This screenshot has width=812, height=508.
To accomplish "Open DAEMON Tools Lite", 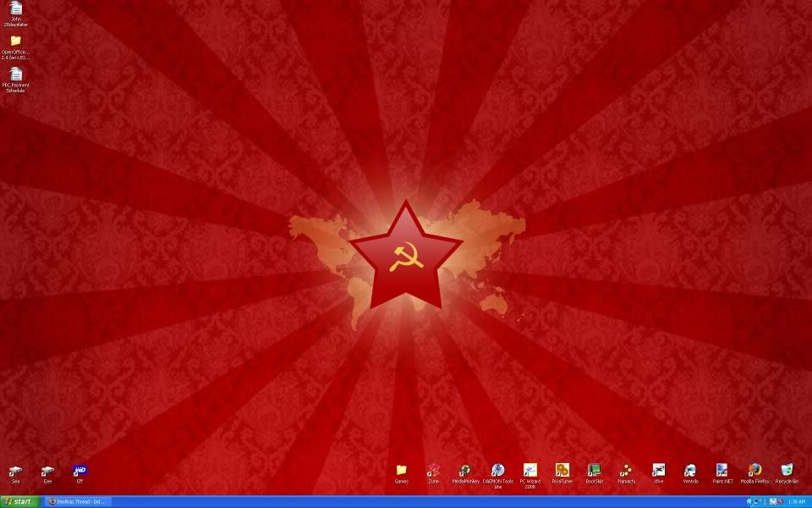I will point(498,472).
